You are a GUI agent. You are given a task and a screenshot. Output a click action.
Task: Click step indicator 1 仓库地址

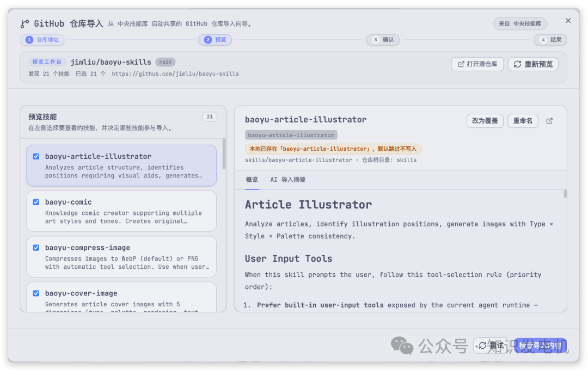point(42,40)
